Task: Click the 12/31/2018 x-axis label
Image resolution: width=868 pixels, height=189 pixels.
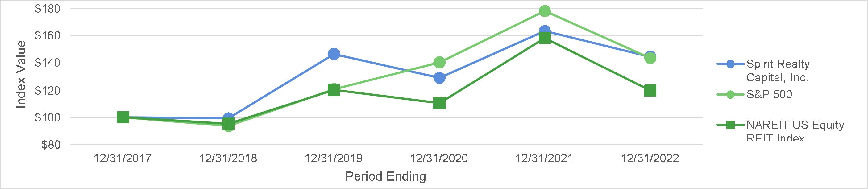Action: (228, 158)
